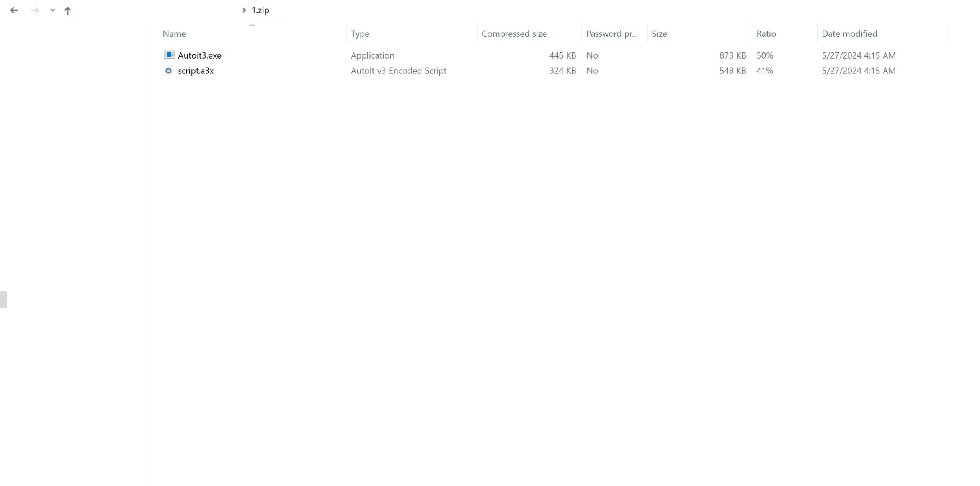The width and height of the screenshot is (980, 486).
Task: Sort by Ratio column header
Action: (x=766, y=34)
